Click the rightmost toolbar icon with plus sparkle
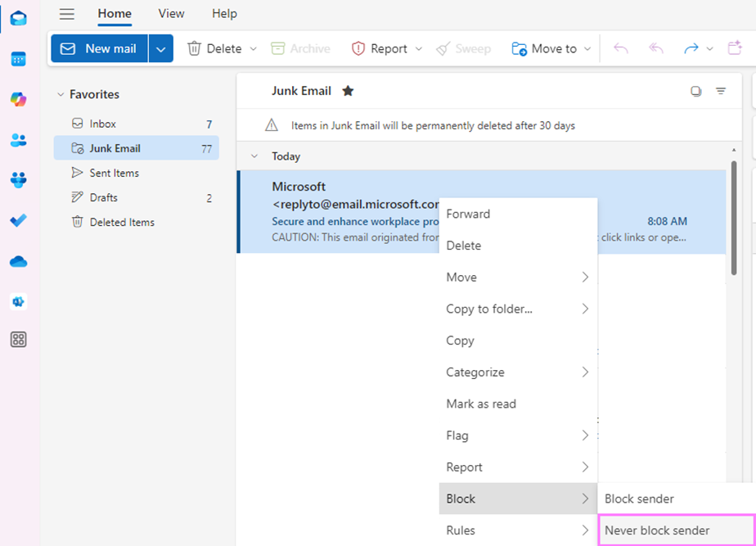The image size is (756, 546). click(735, 48)
